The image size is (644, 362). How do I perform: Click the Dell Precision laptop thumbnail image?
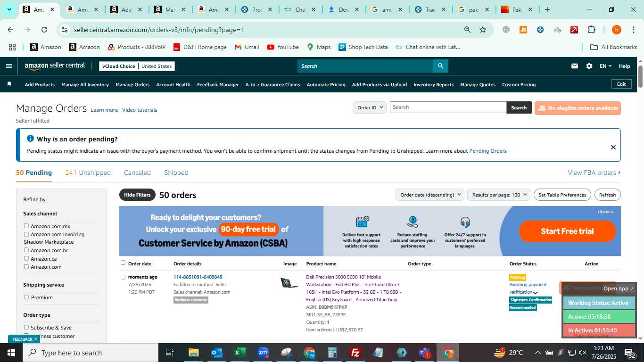[289, 283]
